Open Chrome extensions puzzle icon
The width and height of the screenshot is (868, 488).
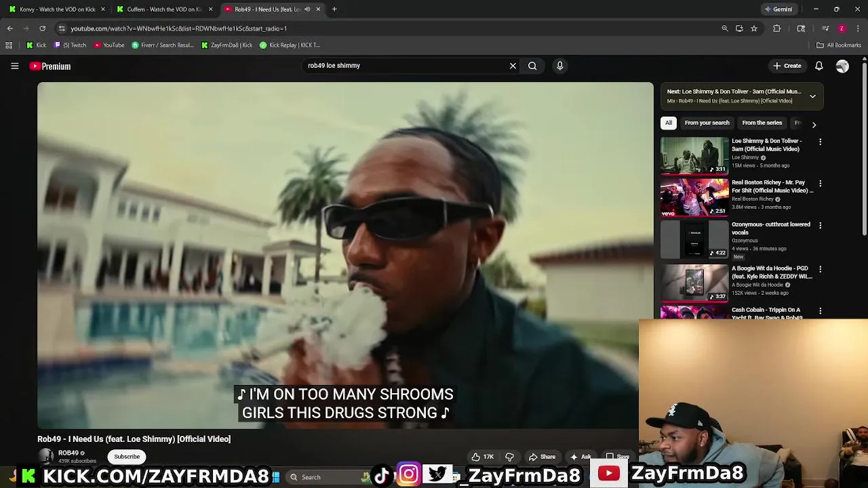(x=777, y=28)
